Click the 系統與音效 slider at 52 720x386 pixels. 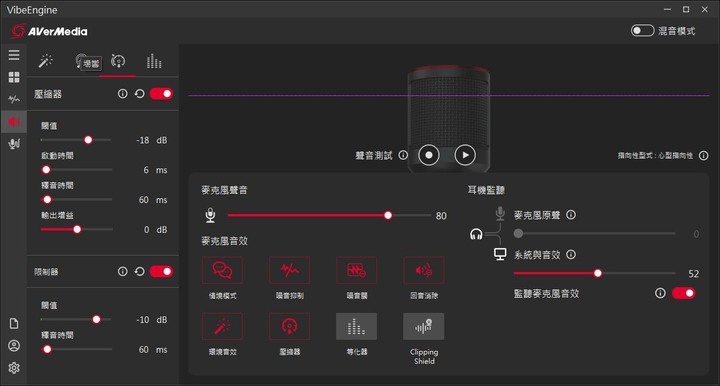click(x=595, y=273)
